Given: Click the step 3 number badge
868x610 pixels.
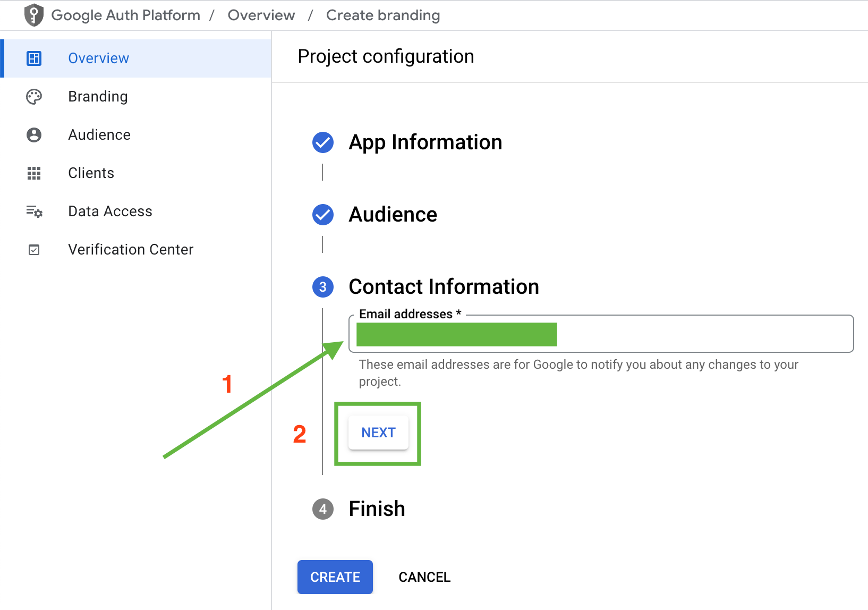Looking at the screenshot, I should pyautogui.click(x=323, y=287).
